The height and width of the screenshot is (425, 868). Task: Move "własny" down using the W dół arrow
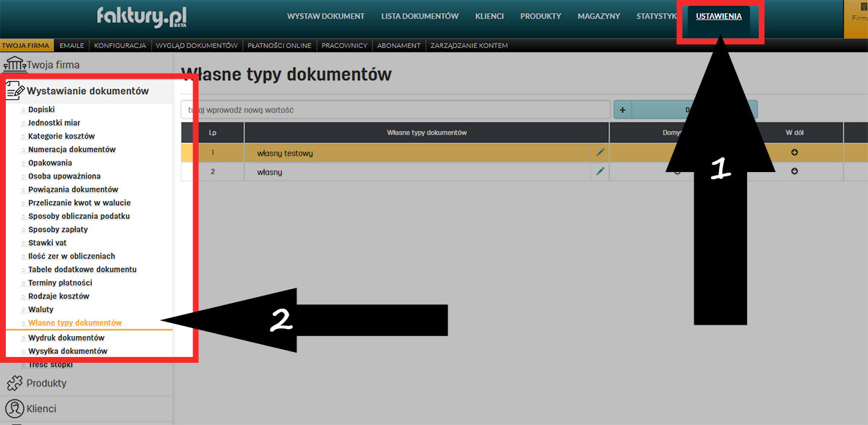(793, 171)
